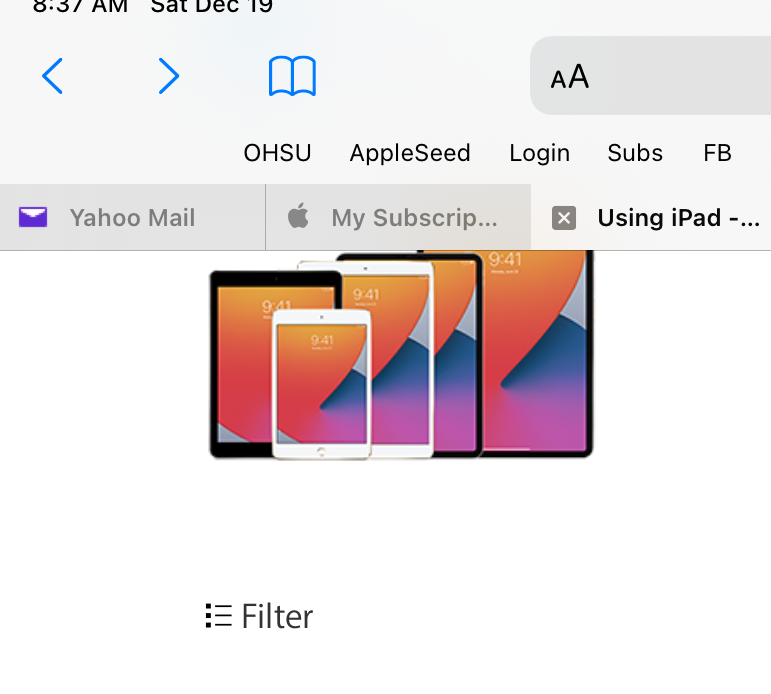Open the Filter list button

(x=259, y=616)
